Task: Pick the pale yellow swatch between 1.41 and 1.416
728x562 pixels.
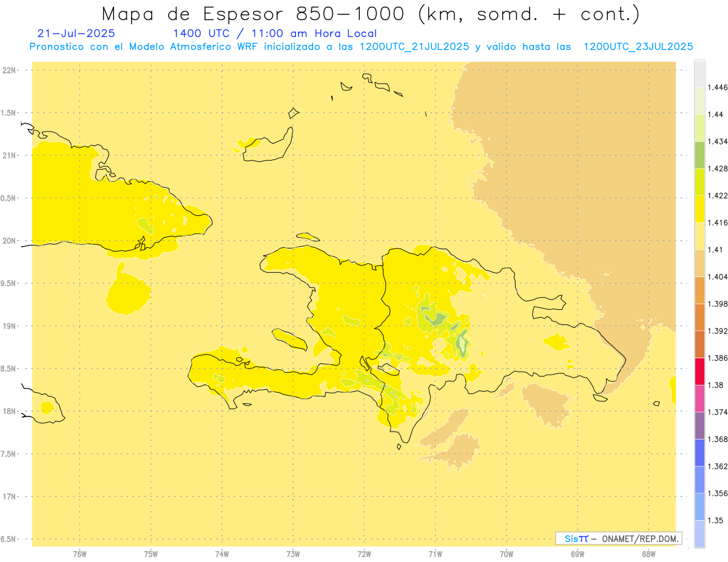Action: [x=700, y=236]
